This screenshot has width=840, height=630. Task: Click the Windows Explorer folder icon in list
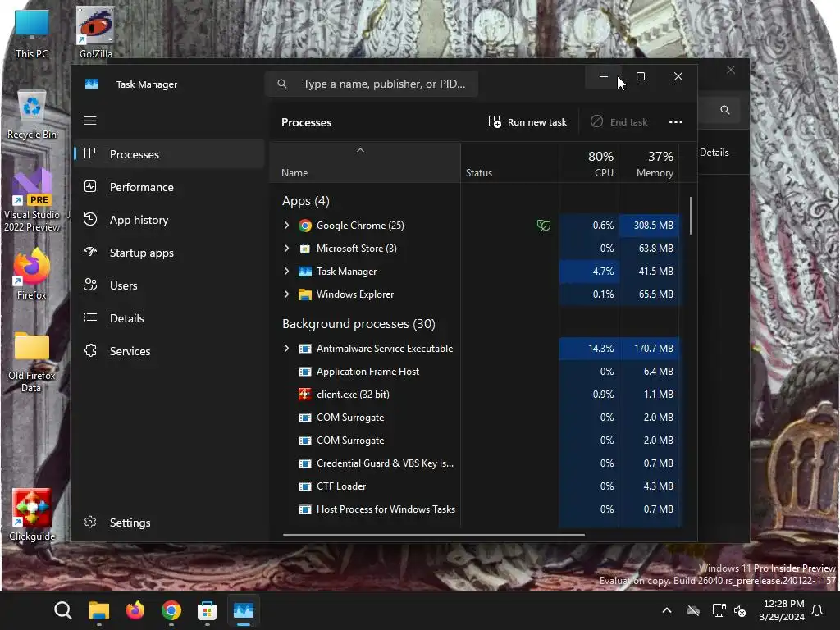(x=305, y=294)
